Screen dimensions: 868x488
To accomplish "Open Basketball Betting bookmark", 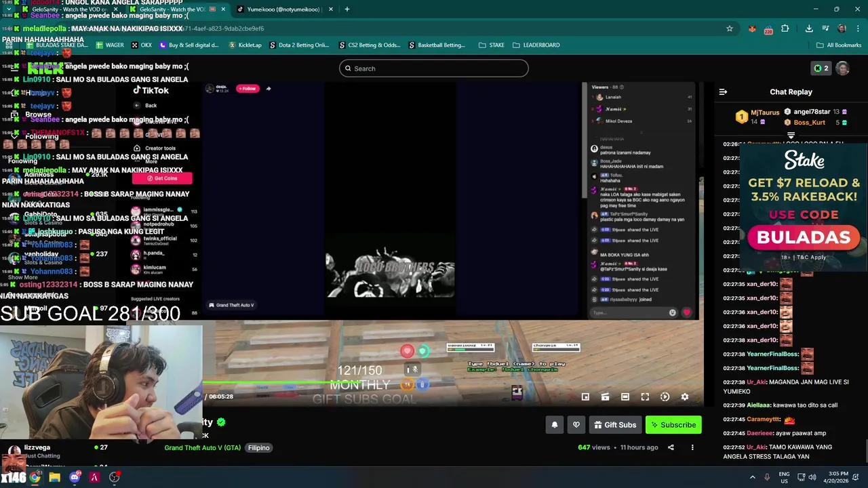I will [437, 45].
